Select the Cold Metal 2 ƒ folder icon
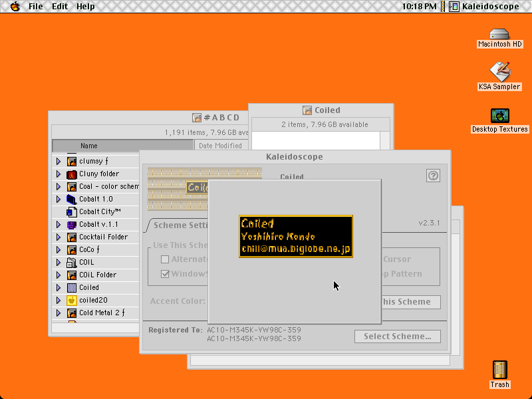The width and height of the screenshot is (532, 399). 72,313
